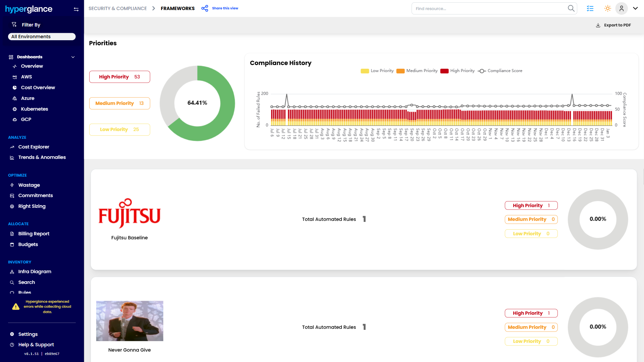Click the Security & Compliance breadcrumb link
The height and width of the screenshot is (362, 644).
coord(117,8)
